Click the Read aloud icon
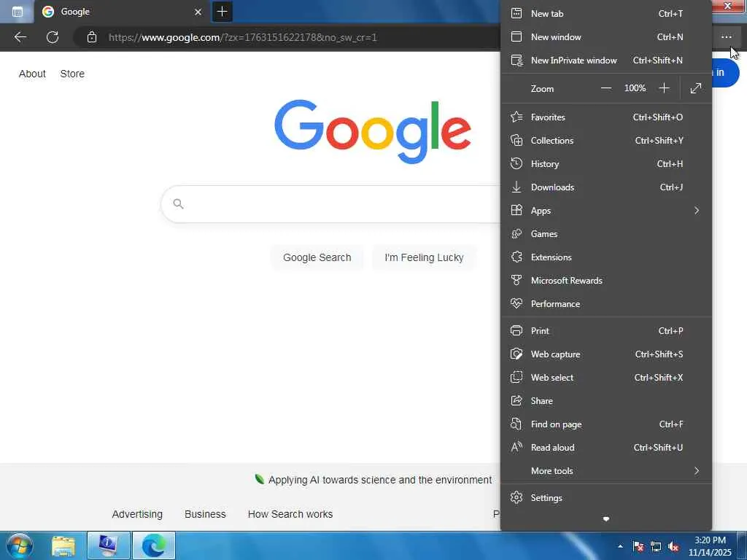 (x=516, y=447)
